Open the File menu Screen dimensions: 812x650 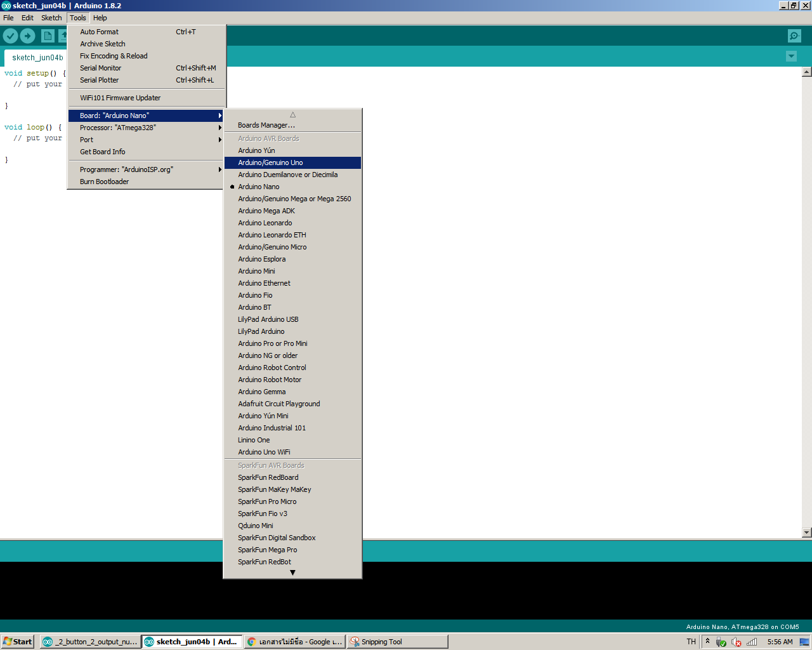[8, 18]
